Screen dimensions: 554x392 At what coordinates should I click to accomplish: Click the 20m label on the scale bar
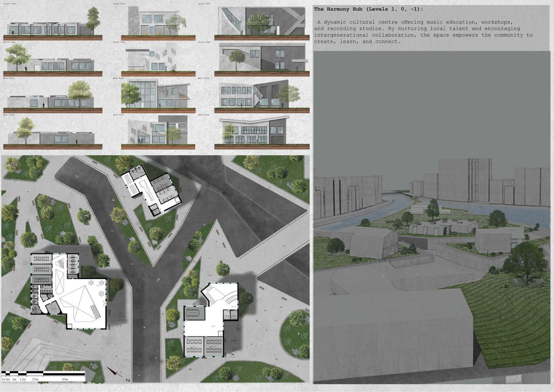pyautogui.click(x=35, y=380)
